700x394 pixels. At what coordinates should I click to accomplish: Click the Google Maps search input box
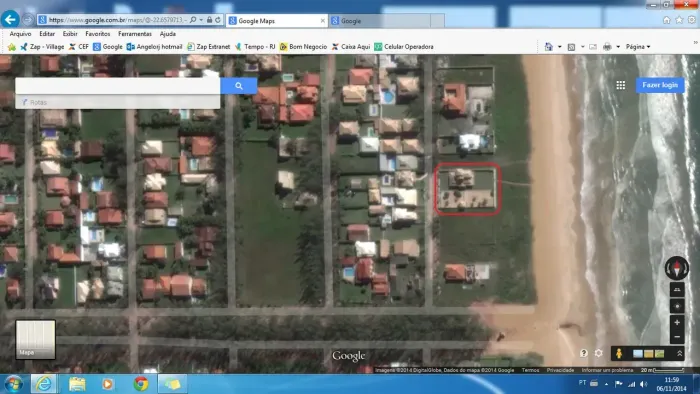pyautogui.click(x=118, y=86)
